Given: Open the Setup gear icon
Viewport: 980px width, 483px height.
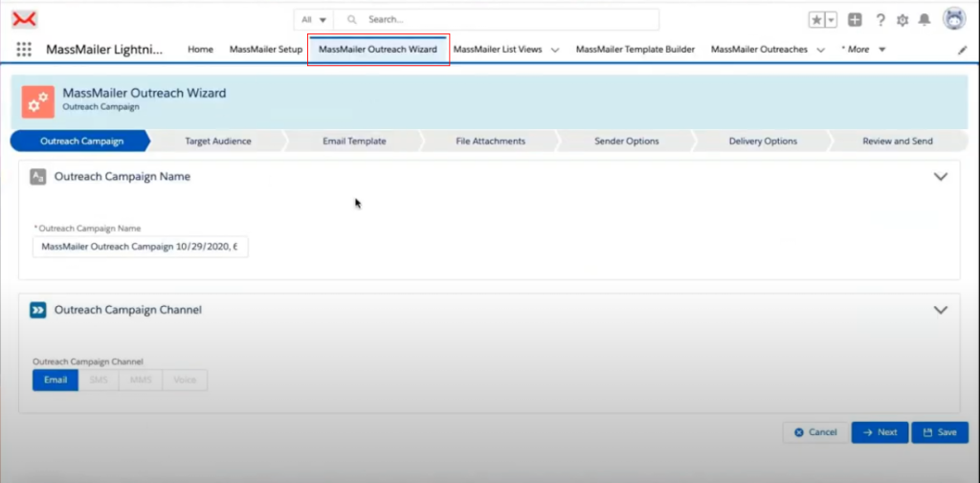Looking at the screenshot, I should (x=902, y=20).
